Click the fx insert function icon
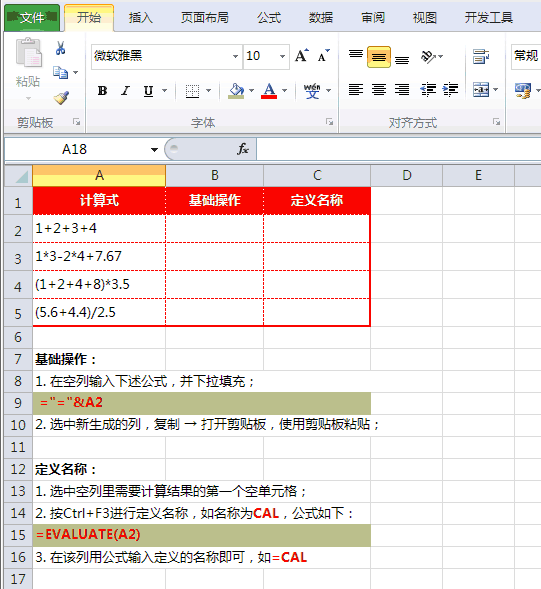Screen dimensions: 541x589 point(243,149)
